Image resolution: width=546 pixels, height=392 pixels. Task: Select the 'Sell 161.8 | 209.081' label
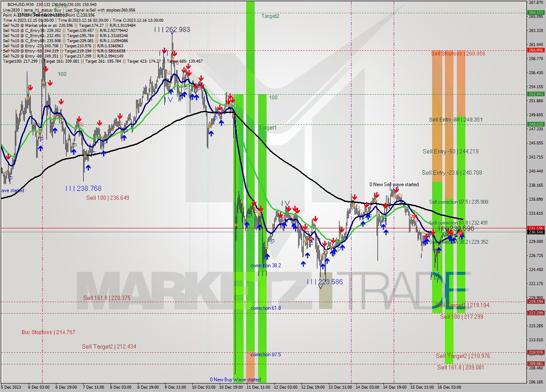(460, 367)
